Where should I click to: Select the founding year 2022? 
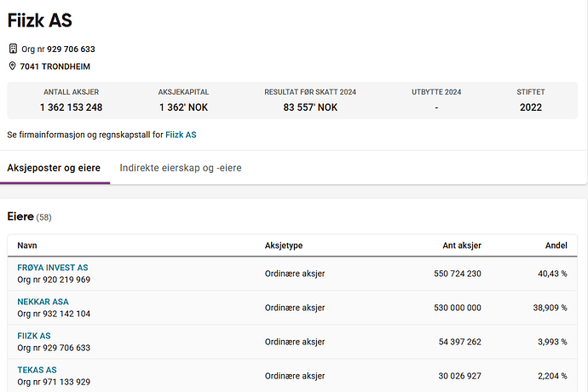(531, 107)
